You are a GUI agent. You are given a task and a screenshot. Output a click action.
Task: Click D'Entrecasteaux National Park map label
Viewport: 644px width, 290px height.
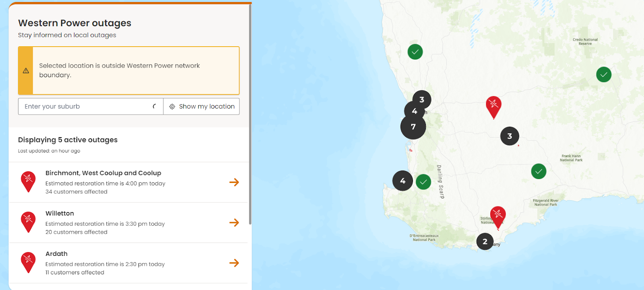424,238
